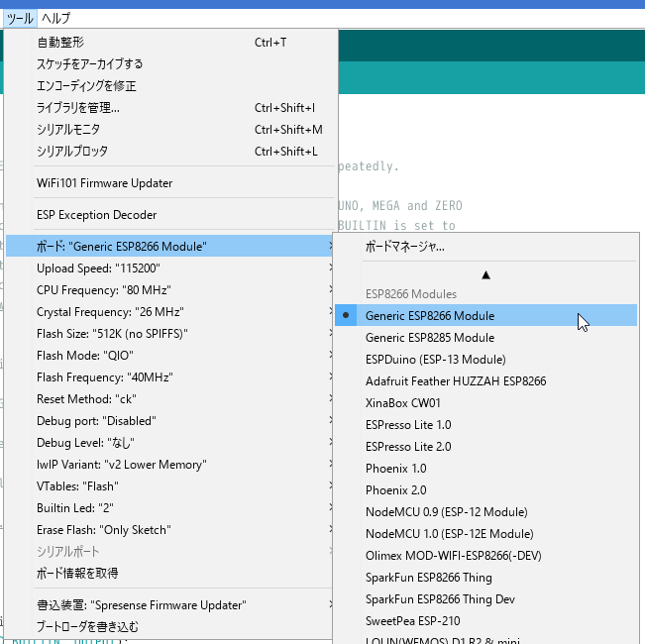Select NodeMCU 0.9 (ESP-12 Module) board
This screenshot has height=644, width=645.
coord(485,511)
